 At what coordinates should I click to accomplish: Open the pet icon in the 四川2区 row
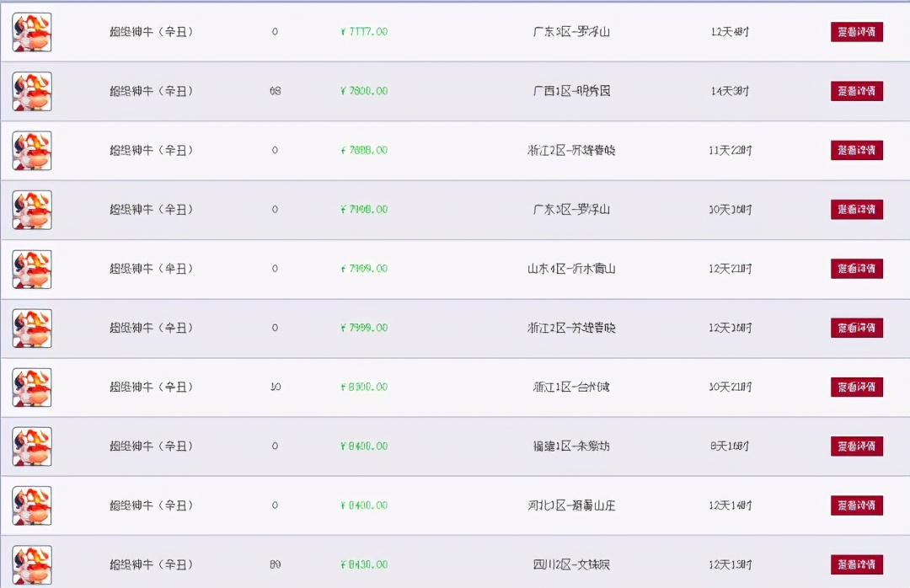[32, 564]
